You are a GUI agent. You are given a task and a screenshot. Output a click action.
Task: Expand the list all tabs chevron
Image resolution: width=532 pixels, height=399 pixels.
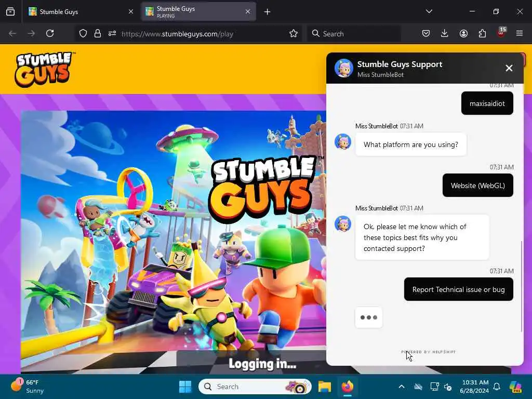pyautogui.click(x=429, y=12)
